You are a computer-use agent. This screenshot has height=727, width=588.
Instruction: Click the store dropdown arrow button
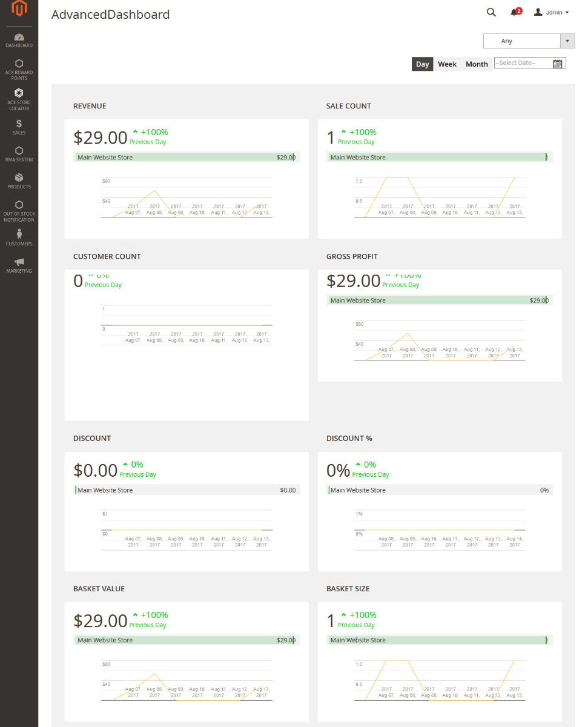[x=567, y=41]
